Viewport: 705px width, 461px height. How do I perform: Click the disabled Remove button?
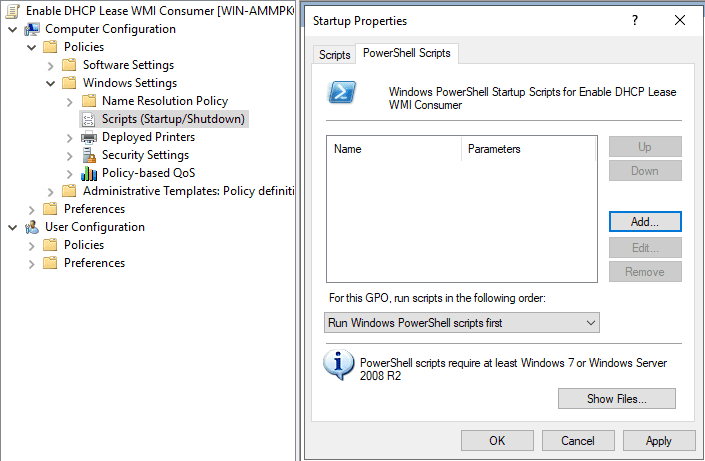click(x=645, y=272)
